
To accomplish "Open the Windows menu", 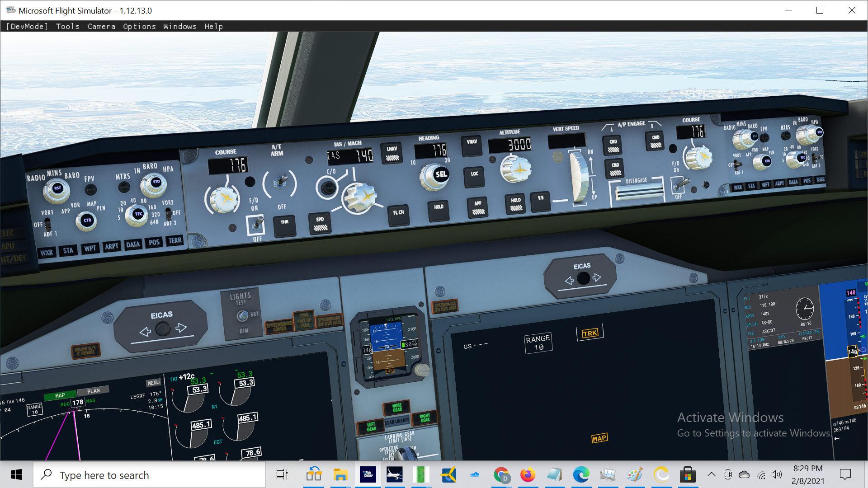I will coord(179,26).
